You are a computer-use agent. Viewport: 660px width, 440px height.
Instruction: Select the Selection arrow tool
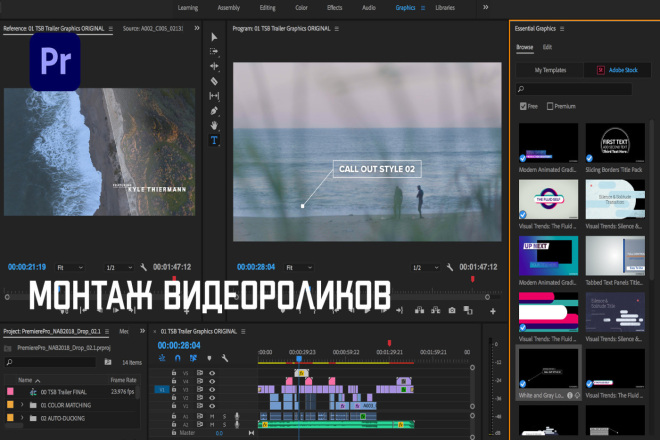click(x=214, y=37)
